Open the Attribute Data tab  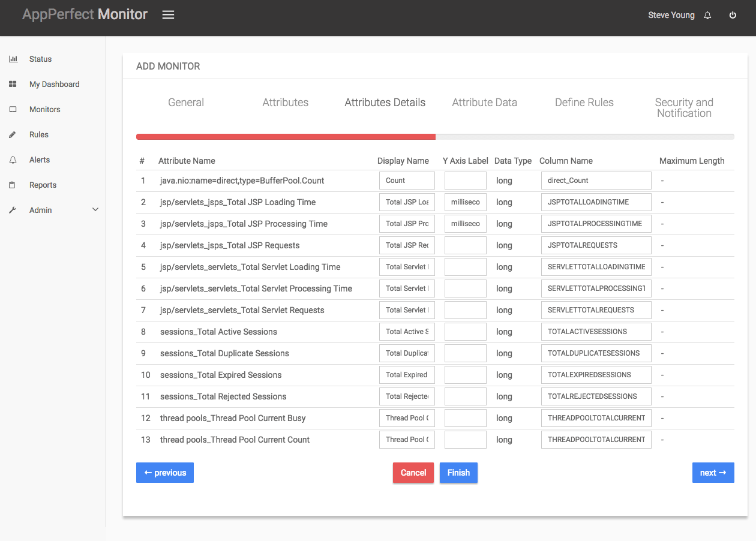484,103
